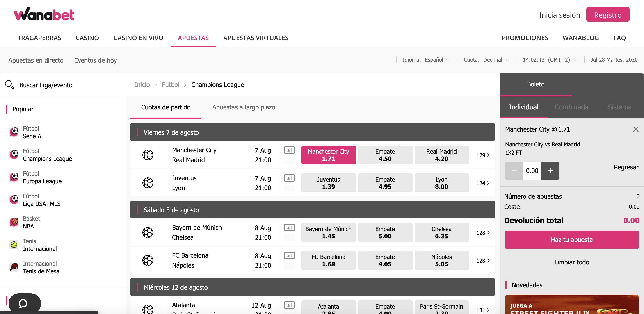Open WANABLOG menu item
Screen dimensions: 644x314
click(x=580, y=38)
